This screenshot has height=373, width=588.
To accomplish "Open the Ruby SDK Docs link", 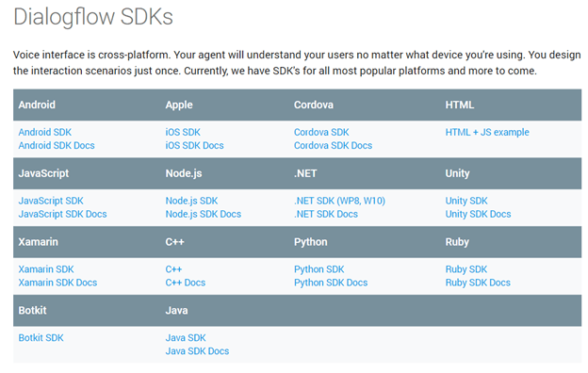I will pos(478,283).
